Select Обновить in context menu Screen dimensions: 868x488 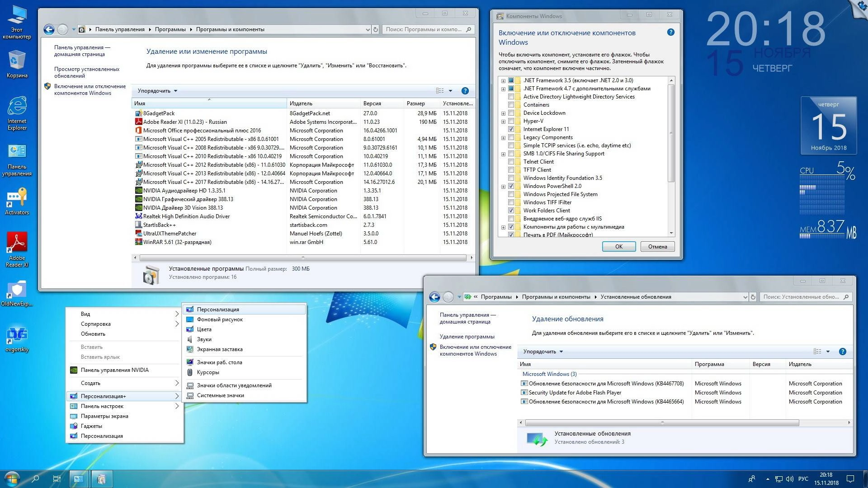(x=124, y=334)
